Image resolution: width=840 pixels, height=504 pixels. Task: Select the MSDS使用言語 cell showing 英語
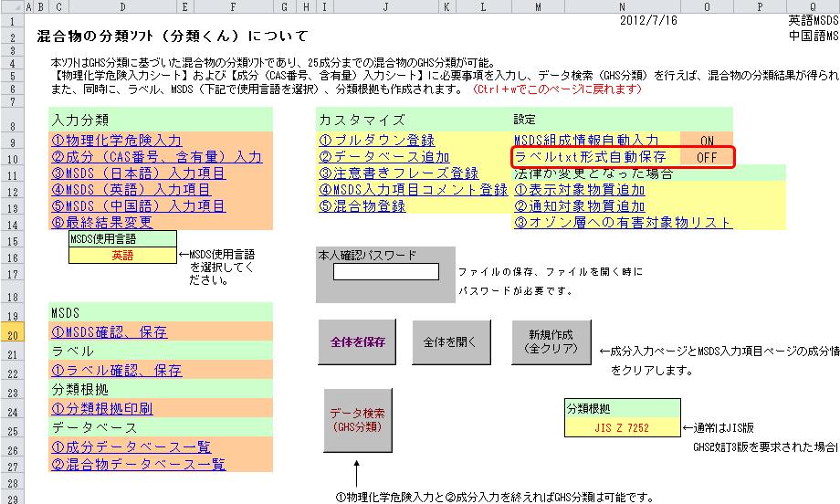click(122, 256)
